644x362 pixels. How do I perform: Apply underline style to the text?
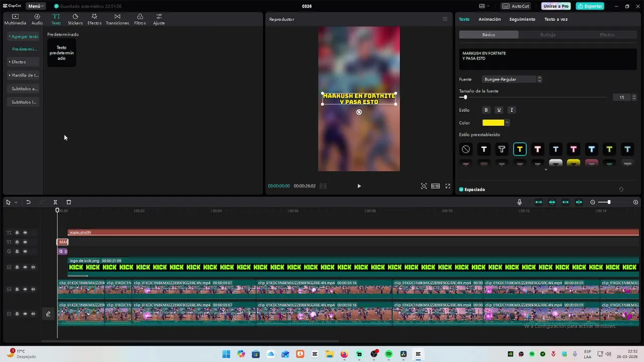click(x=499, y=110)
